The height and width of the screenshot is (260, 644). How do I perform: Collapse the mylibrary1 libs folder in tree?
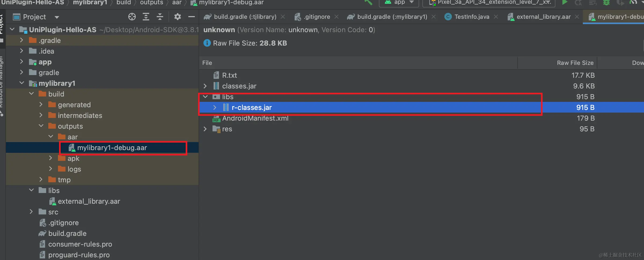pyautogui.click(x=31, y=190)
